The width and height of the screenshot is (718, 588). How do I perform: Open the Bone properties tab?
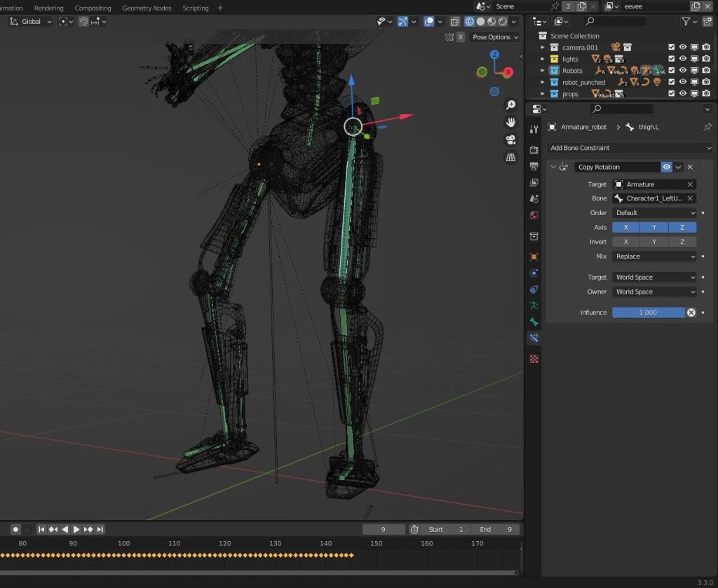point(534,322)
